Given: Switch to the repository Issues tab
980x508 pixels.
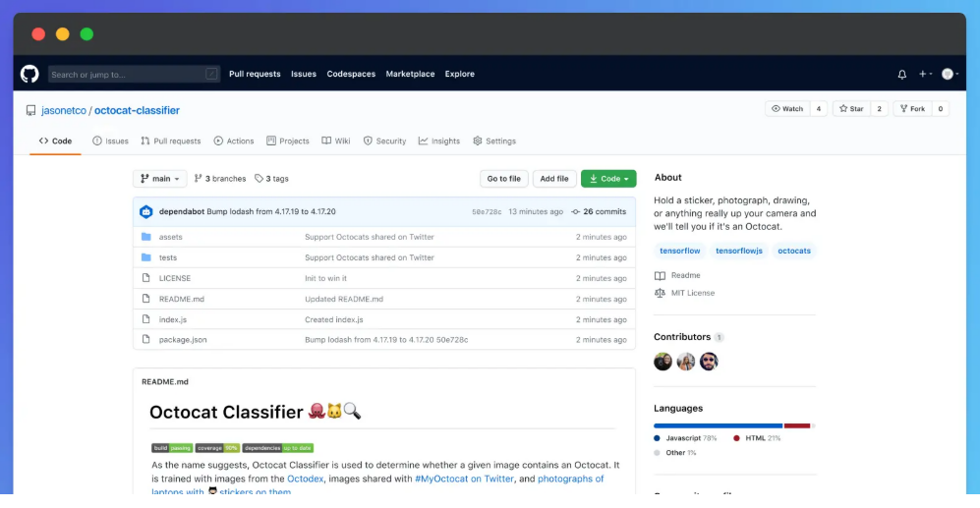Looking at the screenshot, I should [x=111, y=141].
